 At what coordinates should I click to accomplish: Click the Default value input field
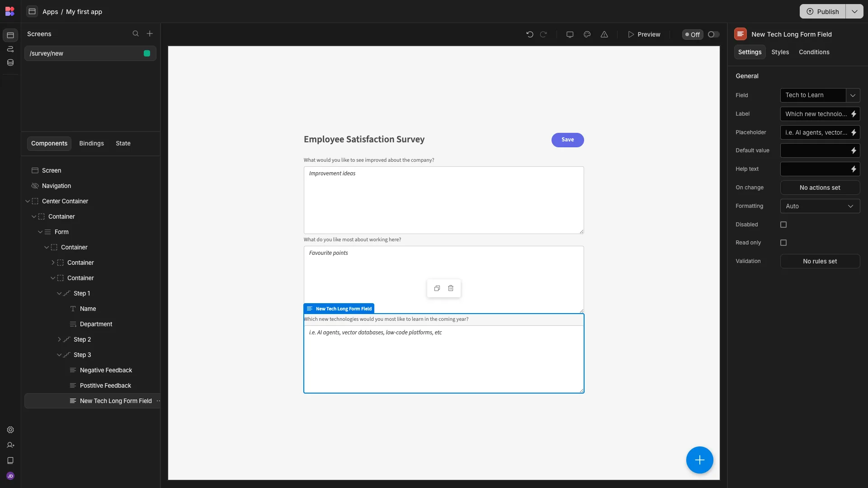pos(814,150)
